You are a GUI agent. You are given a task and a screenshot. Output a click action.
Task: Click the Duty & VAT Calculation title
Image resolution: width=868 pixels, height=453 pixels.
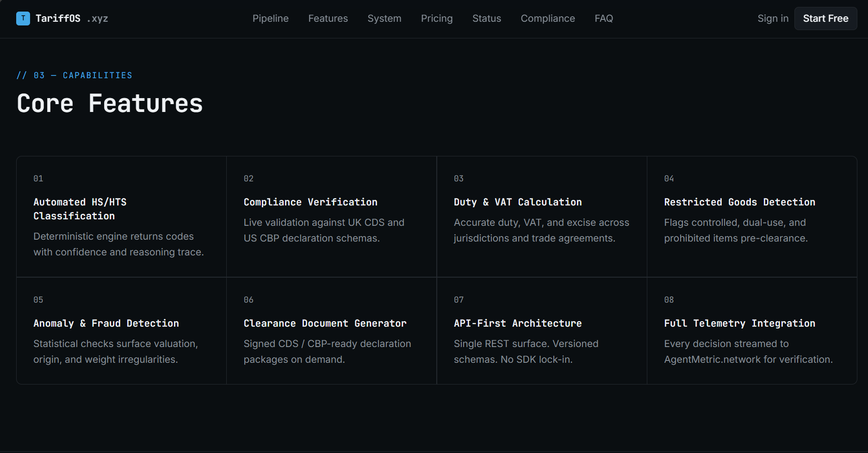(518, 202)
